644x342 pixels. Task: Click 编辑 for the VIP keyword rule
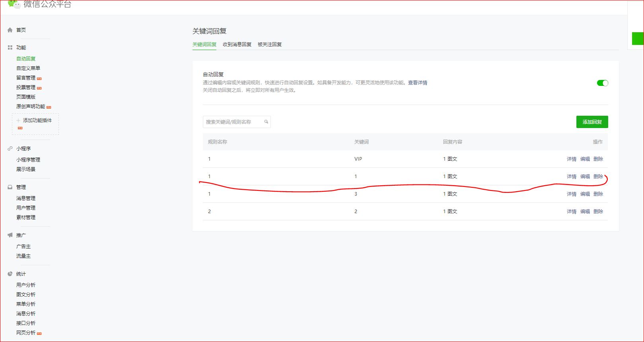pos(585,159)
